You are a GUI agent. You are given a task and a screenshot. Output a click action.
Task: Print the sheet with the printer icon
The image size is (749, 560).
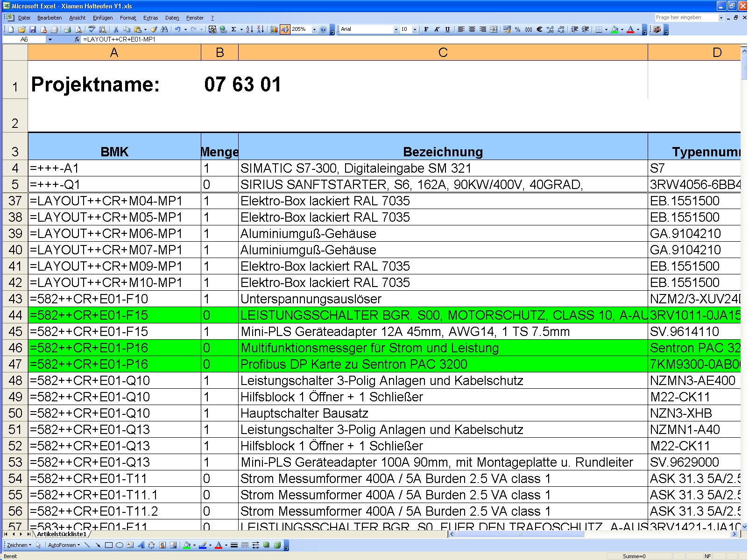click(x=68, y=29)
